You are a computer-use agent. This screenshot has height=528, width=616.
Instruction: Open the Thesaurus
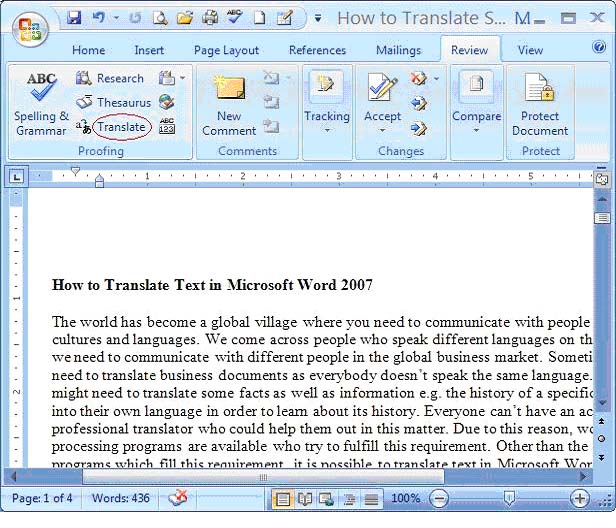[x=114, y=103]
